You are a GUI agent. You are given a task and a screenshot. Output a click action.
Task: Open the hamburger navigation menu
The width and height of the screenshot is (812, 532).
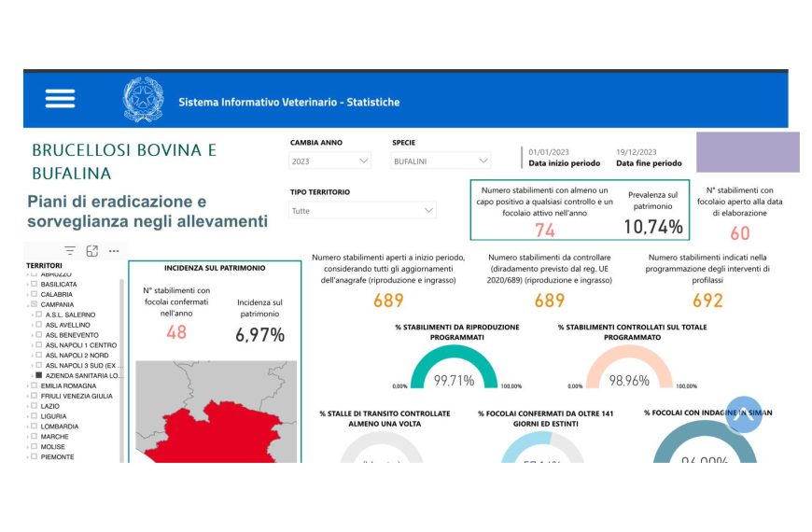[60, 98]
